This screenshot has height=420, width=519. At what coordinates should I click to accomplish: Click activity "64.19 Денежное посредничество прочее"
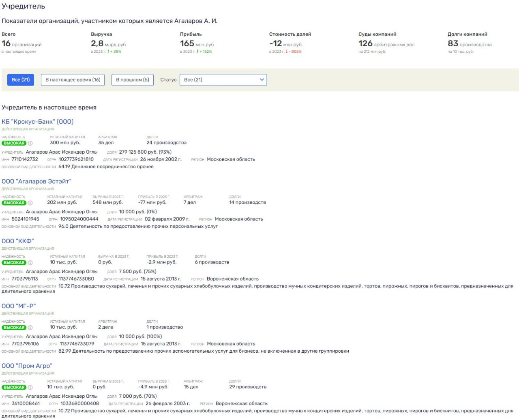(106, 167)
